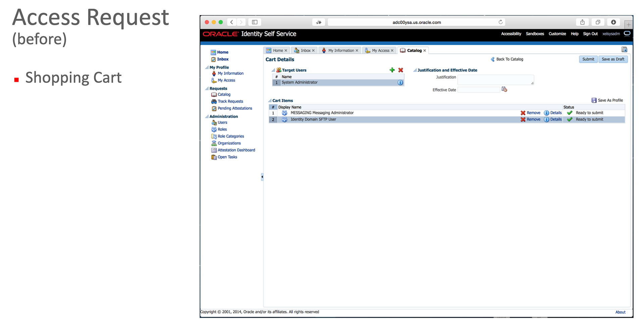Collapse the Administration section
This screenshot has width=644, height=327.
207,116
